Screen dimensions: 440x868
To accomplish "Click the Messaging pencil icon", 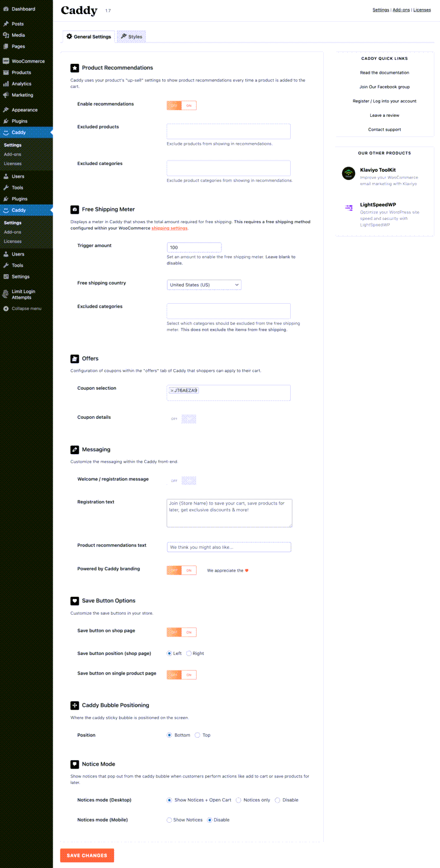I will pyautogui.click(x=74, y=450).
